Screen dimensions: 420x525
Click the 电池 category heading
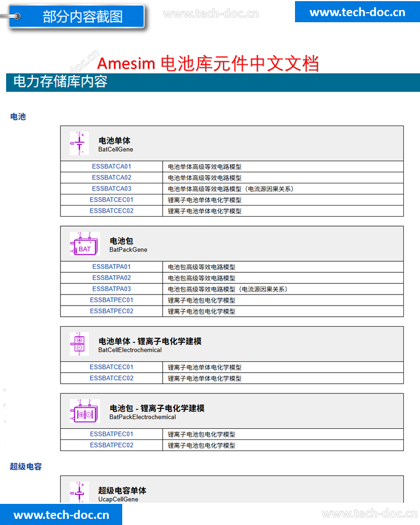[x=18, y=117]
